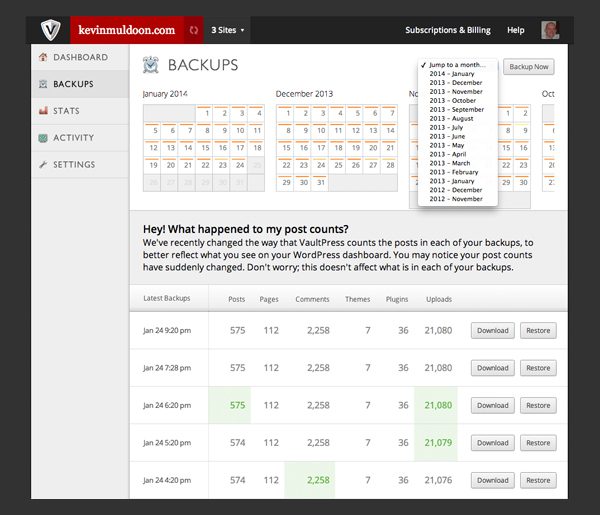Click the Backups safe icon beside heading
Screen dimensions: 600x515
click(x=151, y=66)
